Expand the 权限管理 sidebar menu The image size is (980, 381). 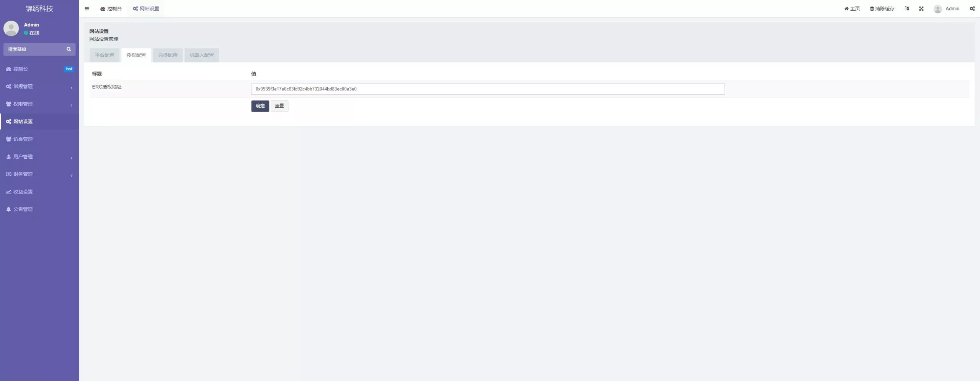(x=23, y=104)
